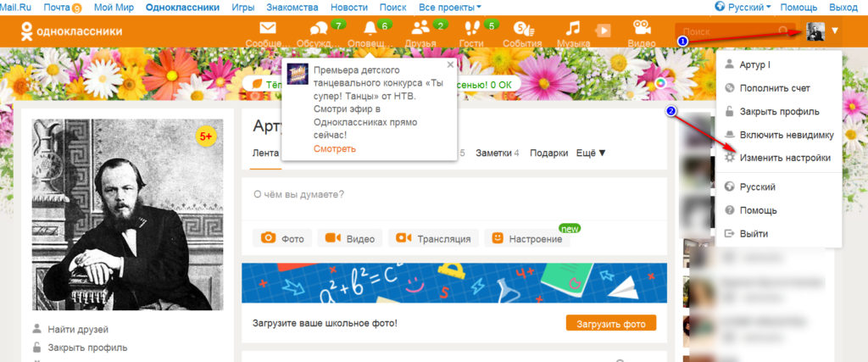Click the hat icon beside Включить невидимку
Image resolution: width=868 pixels, height=362 pixels.
pos(730,135)
